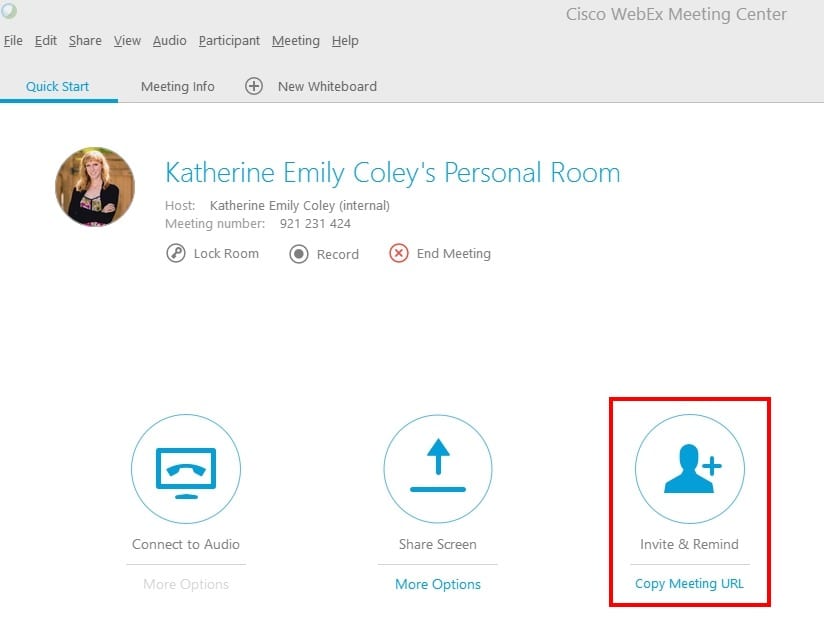Click Katherine's profile picture
Viewport: 824px width, 628px height.
coord(95,187)
